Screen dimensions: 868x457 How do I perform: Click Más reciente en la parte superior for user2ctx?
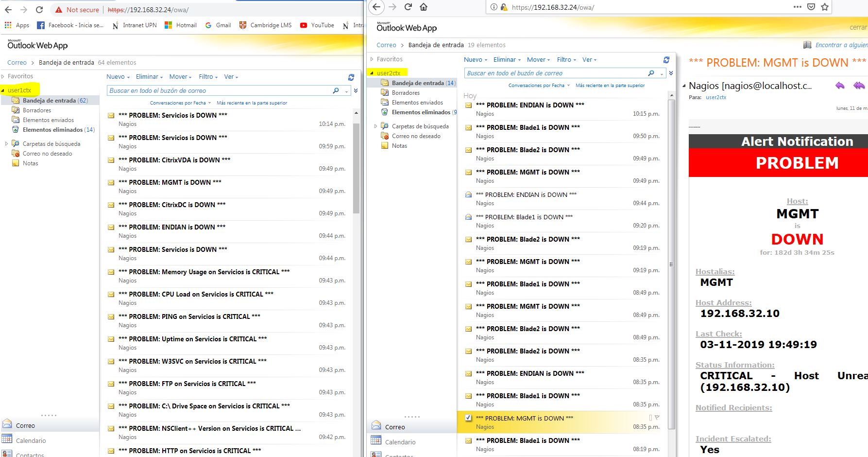[610, 86]
